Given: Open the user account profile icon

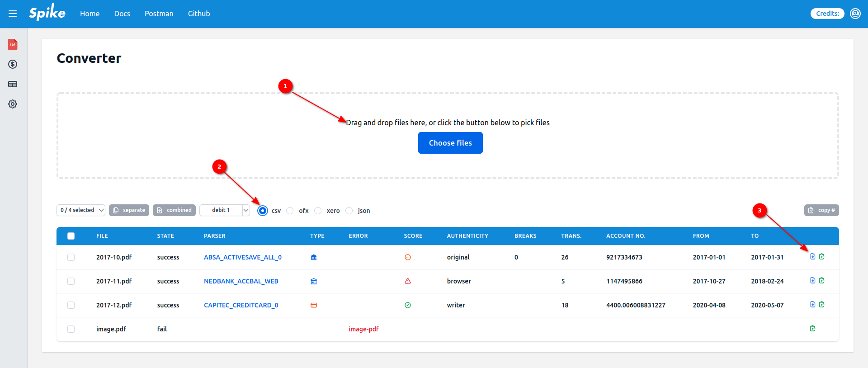Looking at the screenshot, I should 855,14.
